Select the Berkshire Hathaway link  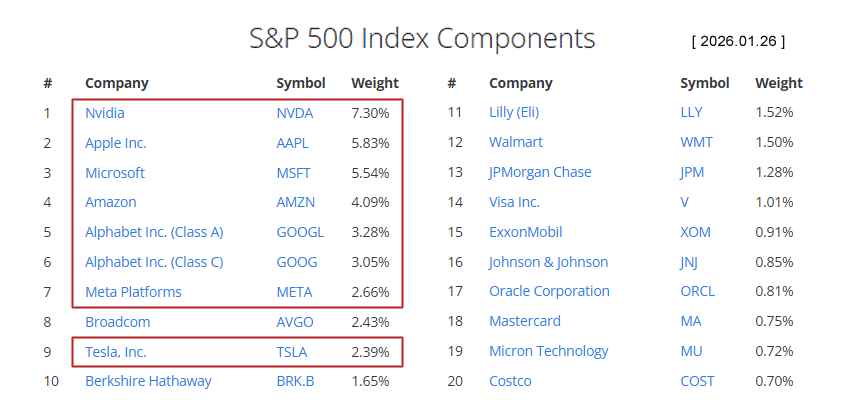pyautogui.click(x=148, y=381)
